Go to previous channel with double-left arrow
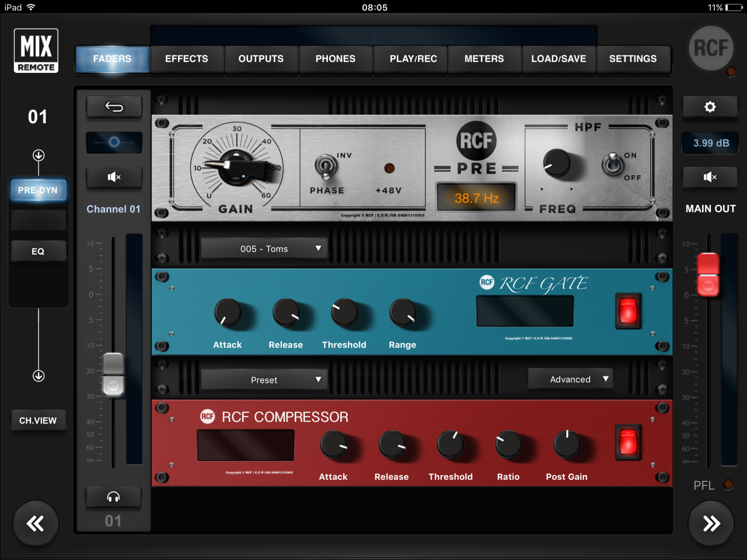The width and height of the screenshot is (747, 560). (x=36, y=523)
